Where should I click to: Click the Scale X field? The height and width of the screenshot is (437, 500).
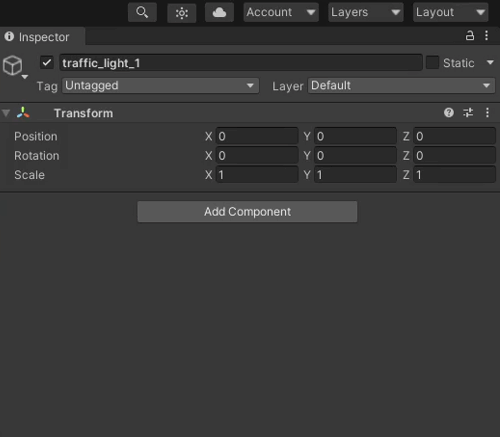coord(257,175)
